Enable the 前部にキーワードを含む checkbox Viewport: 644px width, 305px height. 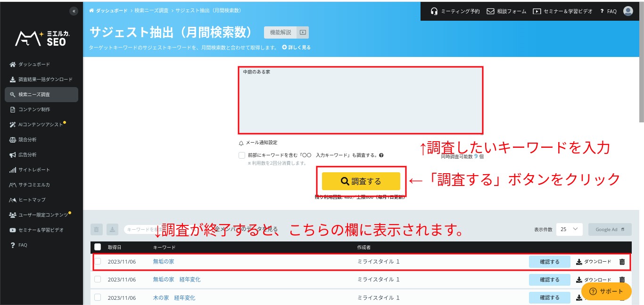pos(242,155)
